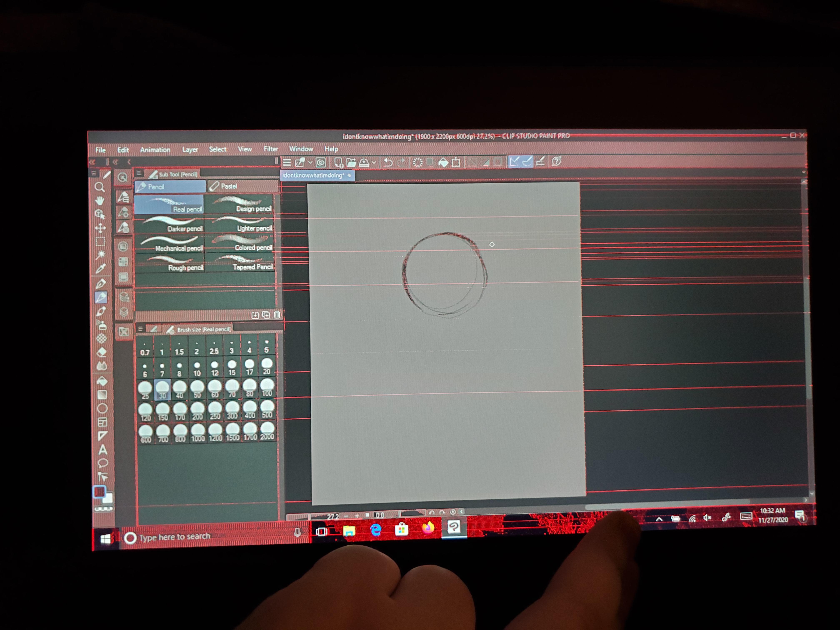Click the Fill bucket command bar icon
The image size is (840, 630).
coord(443,162)
